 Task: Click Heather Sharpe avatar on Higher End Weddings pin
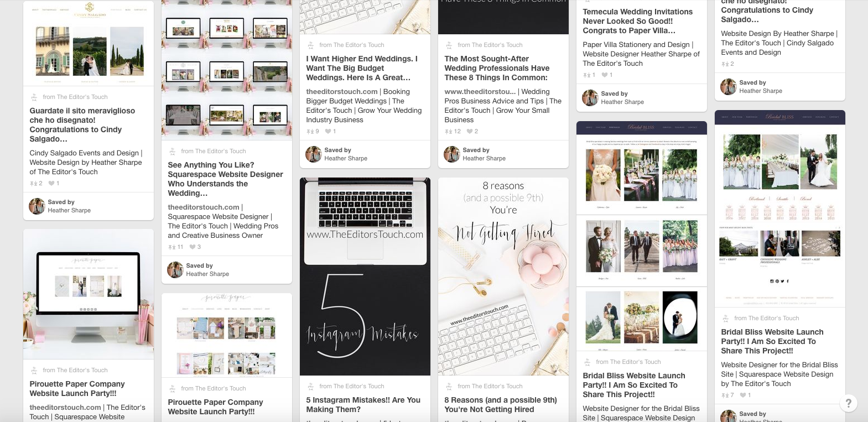(314, 154)
